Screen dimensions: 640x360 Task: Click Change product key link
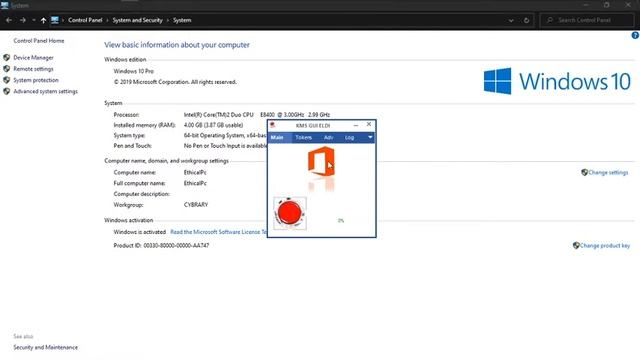click(x=605, y=246)
